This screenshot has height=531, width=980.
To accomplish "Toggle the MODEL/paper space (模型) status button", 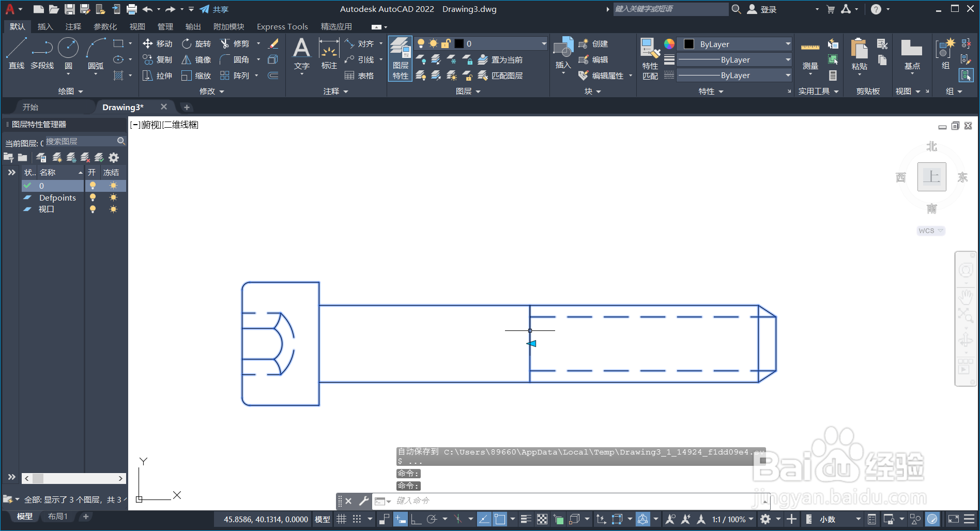I will (x=323, y=519).
